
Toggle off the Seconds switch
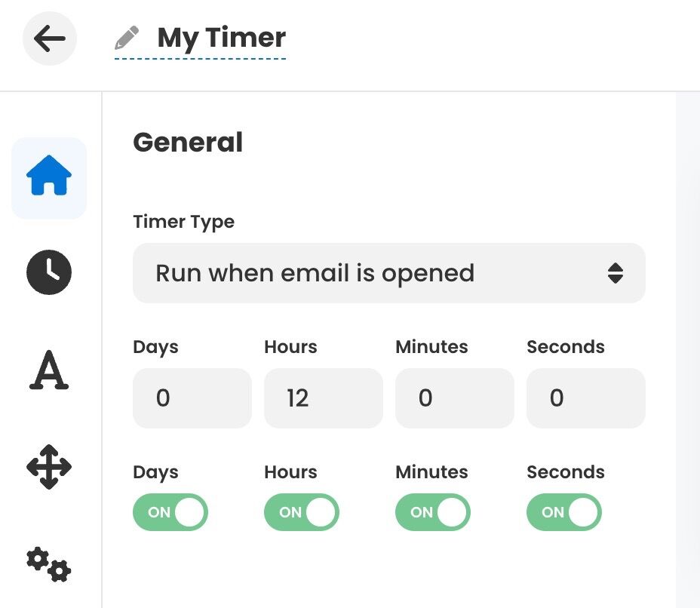pyautogui.click(x=564, y=512)
